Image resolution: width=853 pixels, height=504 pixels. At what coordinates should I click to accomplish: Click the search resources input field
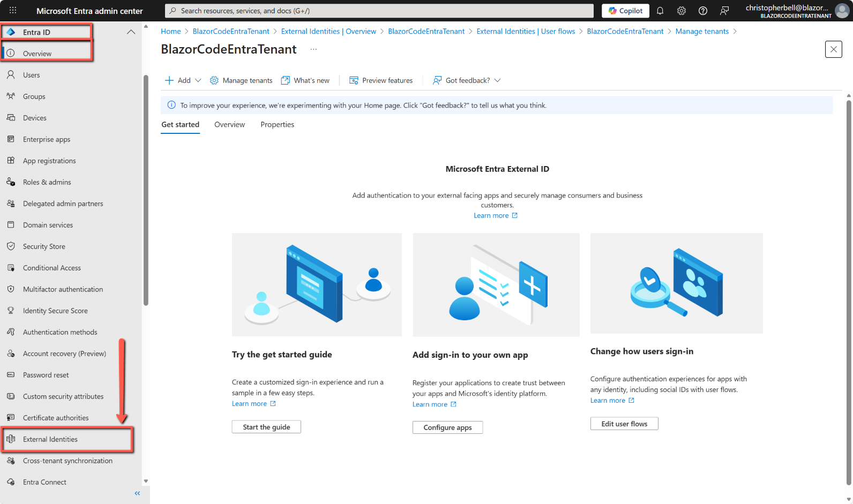(379, 11)
